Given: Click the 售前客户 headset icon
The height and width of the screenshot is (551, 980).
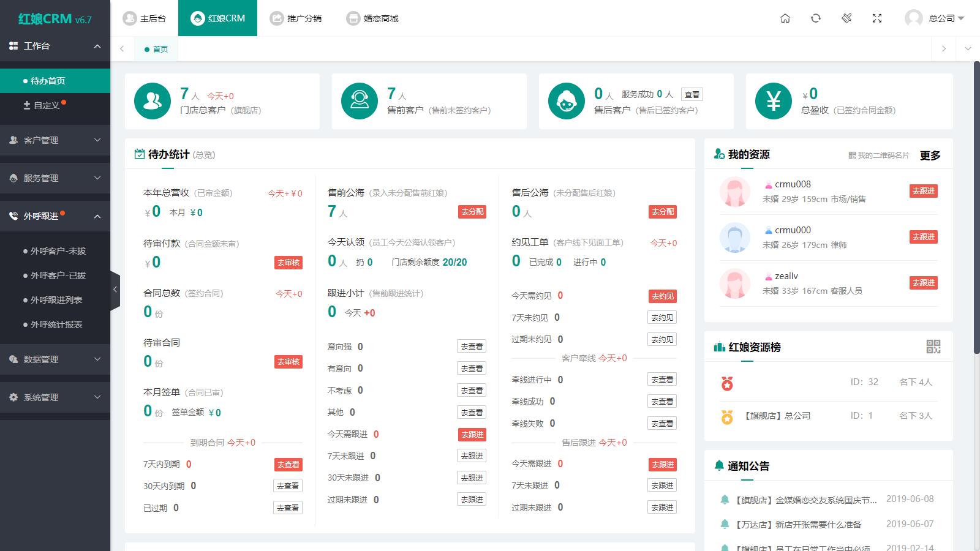Looking at the screenshot, I should click(360, 101).
